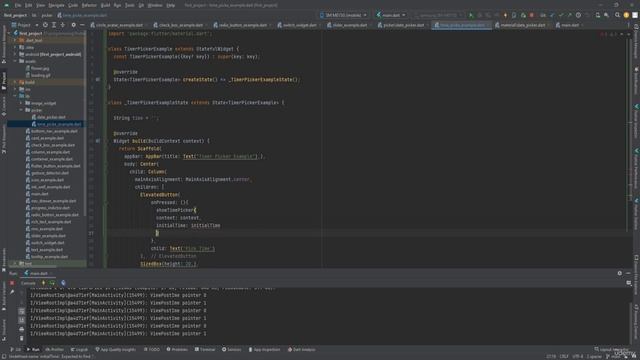Viewport: 640px width, 360px height.
Task: Update project from Git with the blue arrow icon
Action: click(552, 15)
